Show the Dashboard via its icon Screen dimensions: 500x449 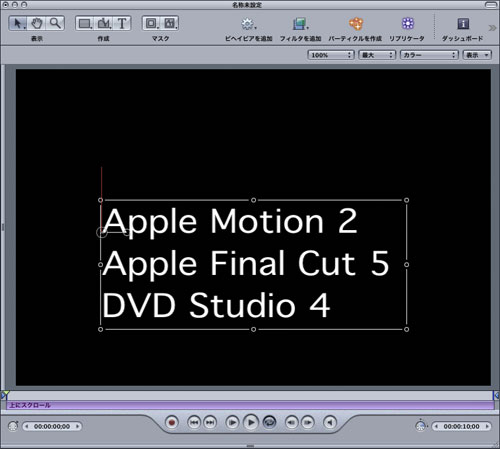pyautogui.click(x=463, y=24)
